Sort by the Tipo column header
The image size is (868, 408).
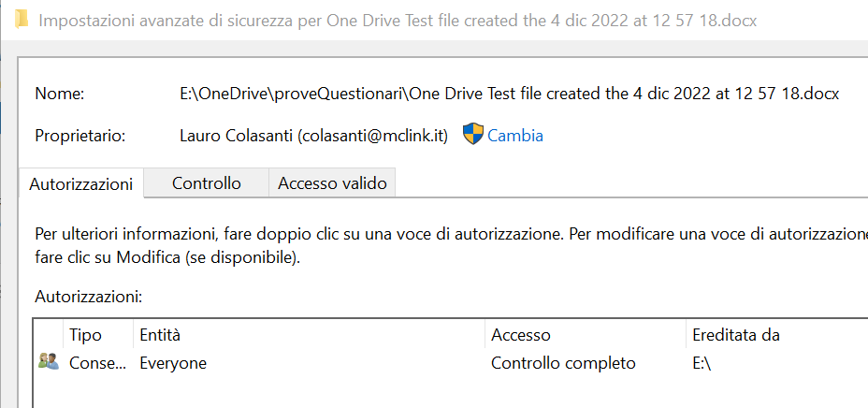tap(86, 335)
